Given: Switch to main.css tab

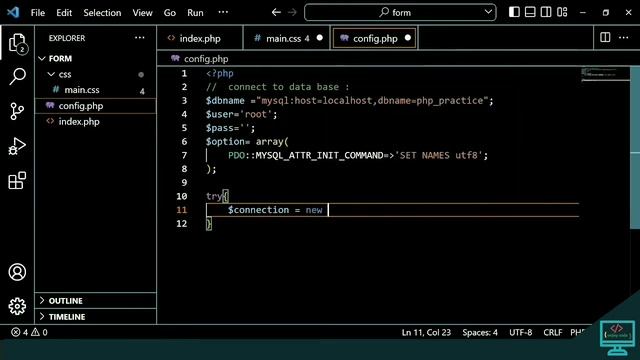Looking at the screenshot, I should tap(287, 38).
